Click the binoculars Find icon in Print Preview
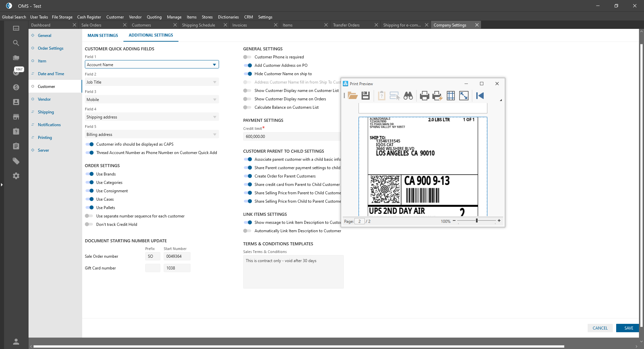Image resolution: width=644 pixels, height=349 pixels. pyautogui.click(x=408, y=96)
